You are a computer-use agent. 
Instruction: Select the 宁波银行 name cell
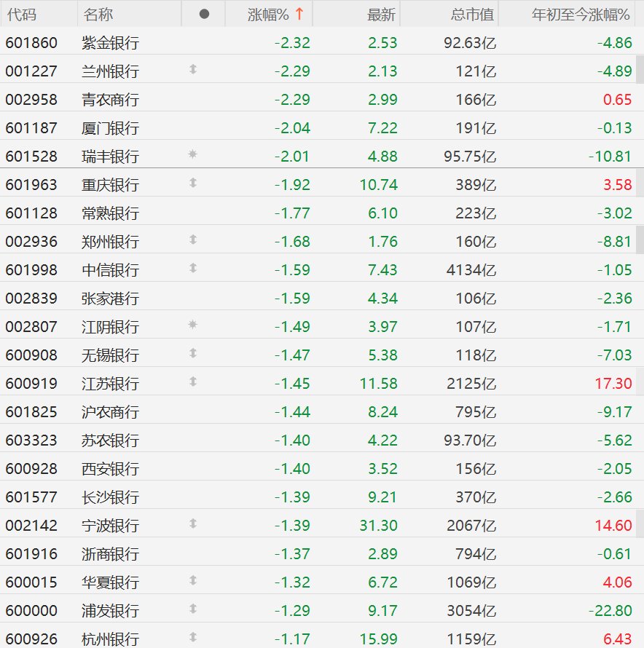[x=111, y=526]
